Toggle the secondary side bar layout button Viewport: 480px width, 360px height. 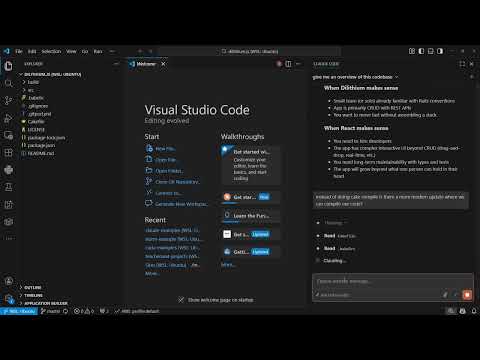pos(440,51)
